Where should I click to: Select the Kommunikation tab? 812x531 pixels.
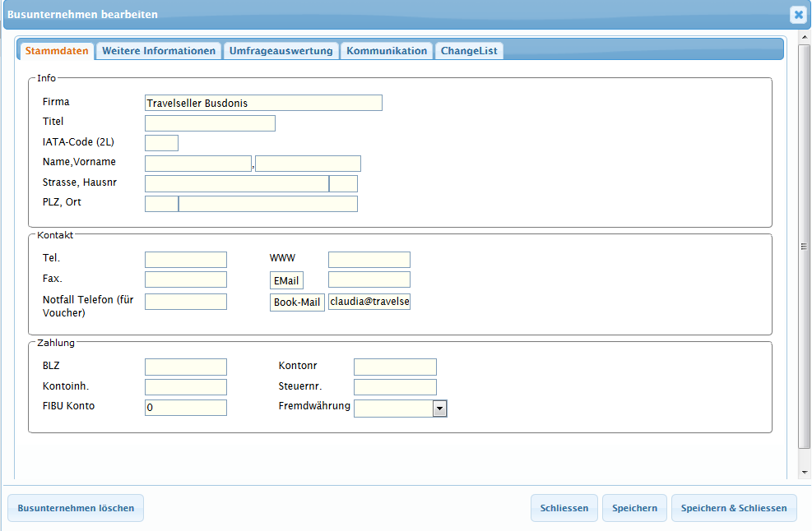387,51
